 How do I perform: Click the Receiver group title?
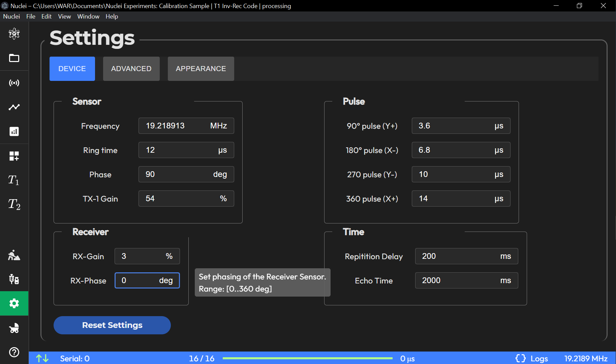click(x=90, y=232)
